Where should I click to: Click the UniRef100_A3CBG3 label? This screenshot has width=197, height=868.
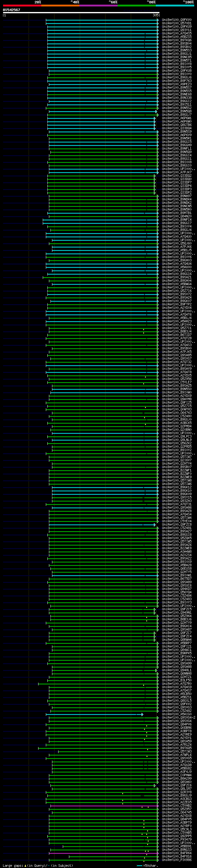[x=177, y=799]
